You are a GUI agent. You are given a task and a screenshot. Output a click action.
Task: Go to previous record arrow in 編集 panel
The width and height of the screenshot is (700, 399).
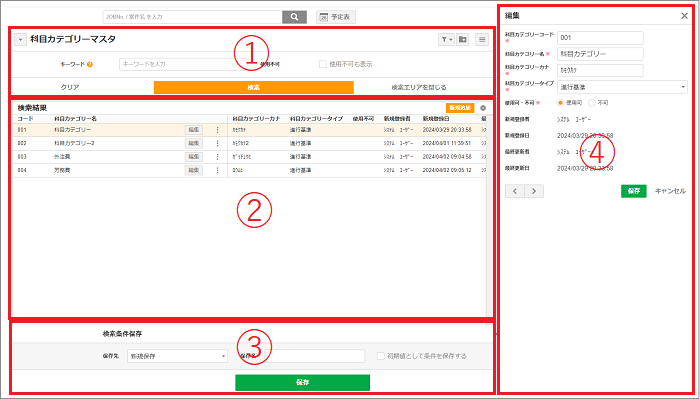pos(515,191)
